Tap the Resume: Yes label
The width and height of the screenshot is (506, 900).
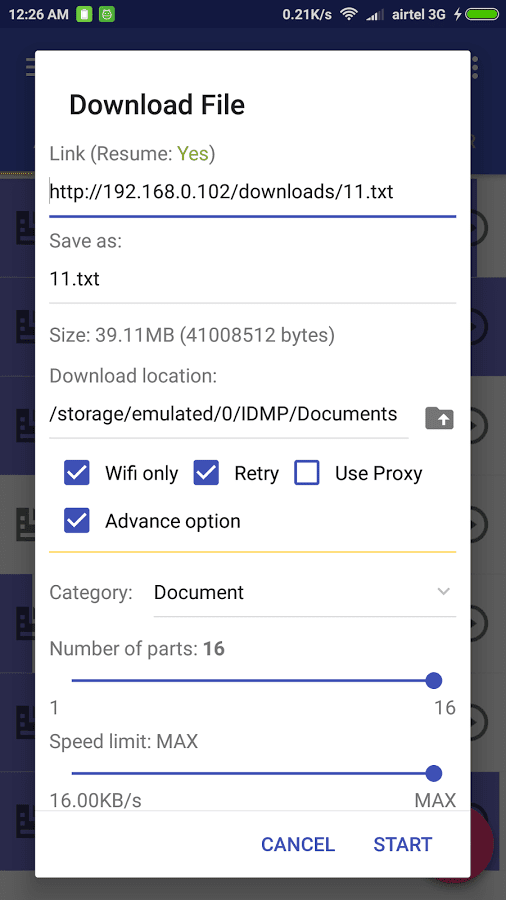point(132,154)
